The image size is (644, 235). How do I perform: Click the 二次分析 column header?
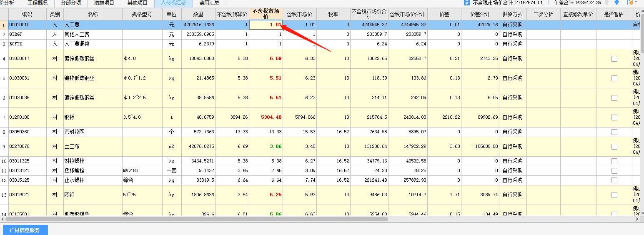(x=544, y=14)
